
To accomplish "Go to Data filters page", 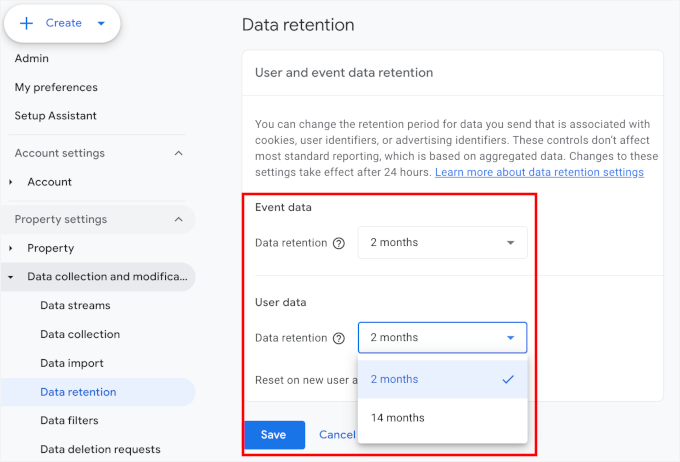I will tap(69, 421).
